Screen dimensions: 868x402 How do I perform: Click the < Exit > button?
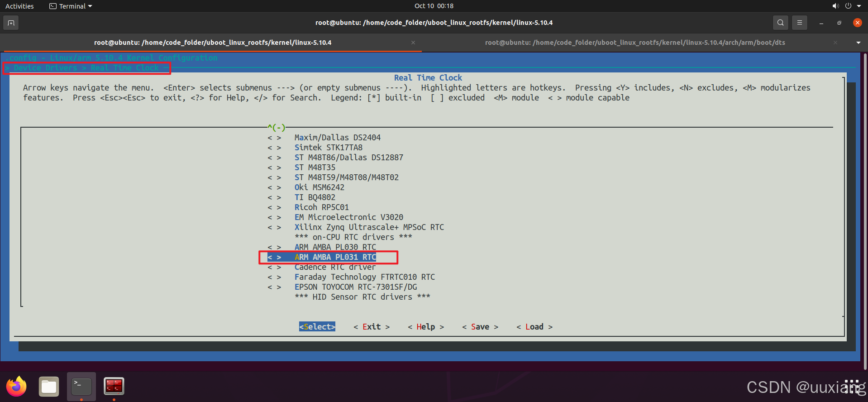tap(372, 327)
